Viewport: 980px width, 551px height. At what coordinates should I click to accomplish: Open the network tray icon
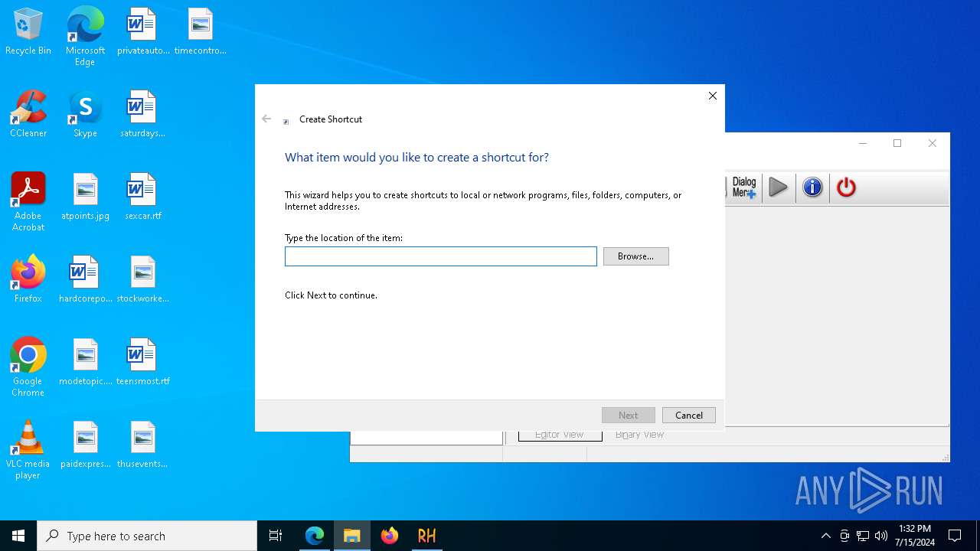point(863,536)
